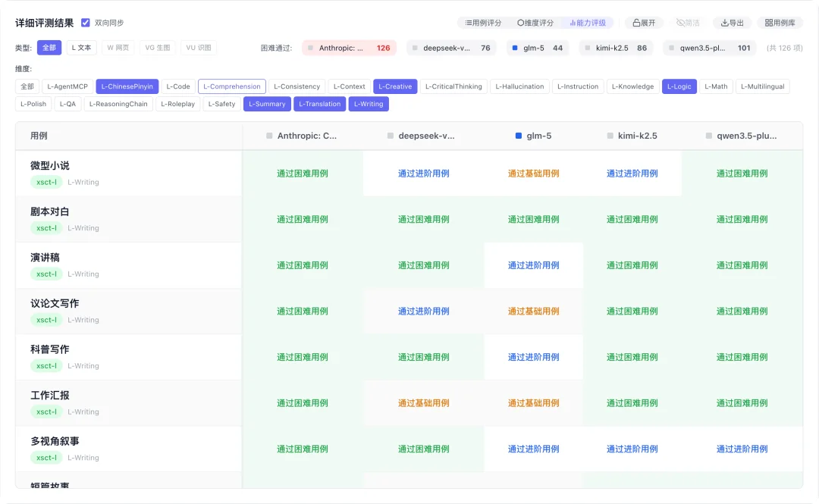The width and height of the screenshot is (819, 504).
Task: Toggle the L-Logic dimension filter off
Action: 679,86
